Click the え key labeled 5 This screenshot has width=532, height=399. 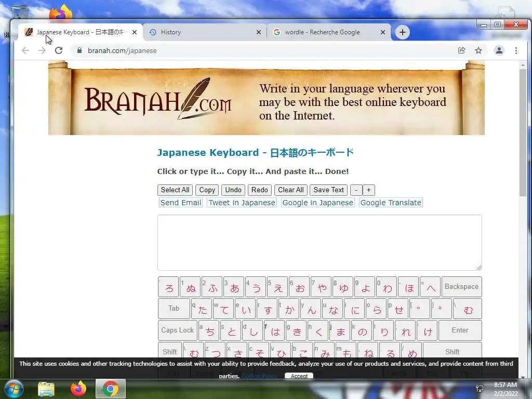coord(277,287)
